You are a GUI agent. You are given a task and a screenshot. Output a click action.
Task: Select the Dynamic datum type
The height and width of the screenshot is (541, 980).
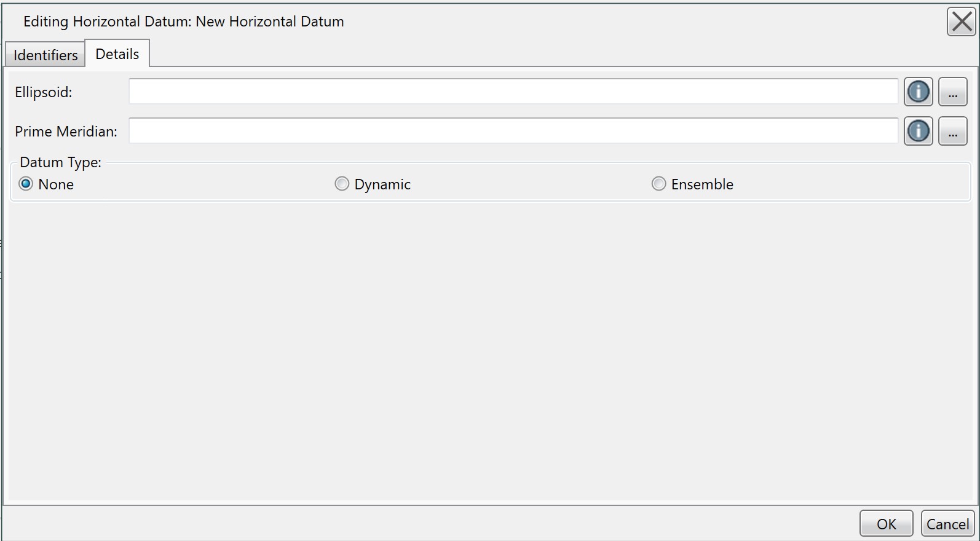pos(342,184)
